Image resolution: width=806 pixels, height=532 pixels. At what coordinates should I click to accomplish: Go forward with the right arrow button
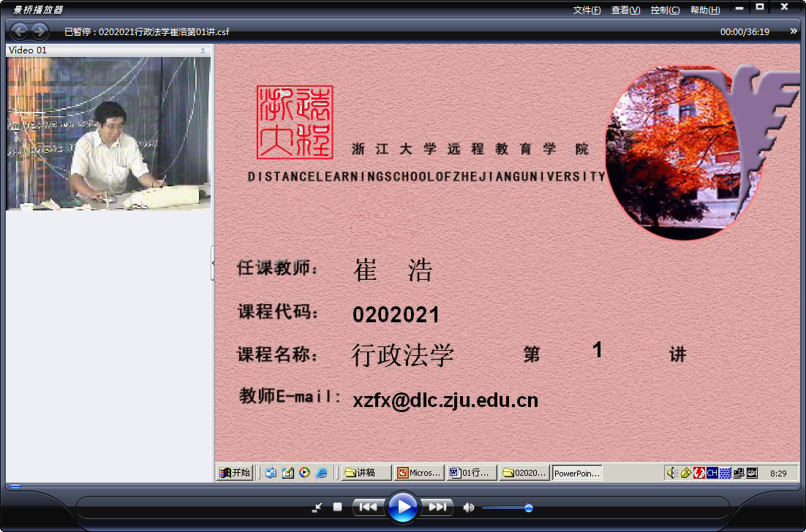click(39, 31)
